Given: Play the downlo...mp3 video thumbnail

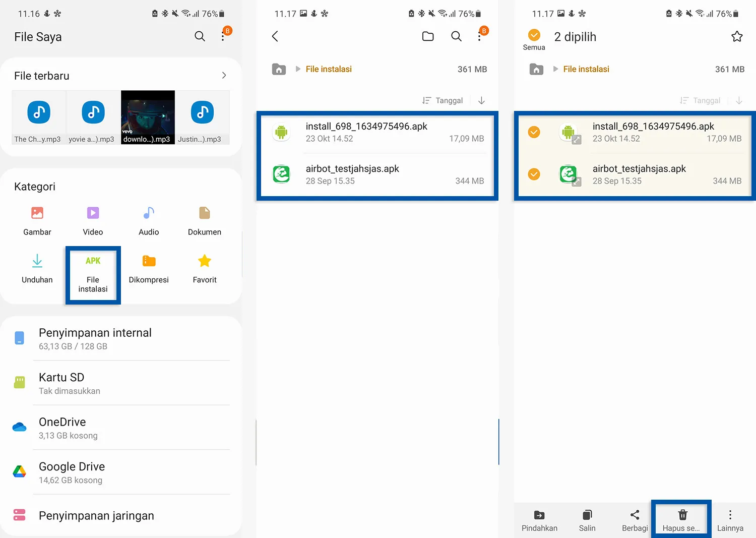Looking at the screenshot, I should click(147, 117).
